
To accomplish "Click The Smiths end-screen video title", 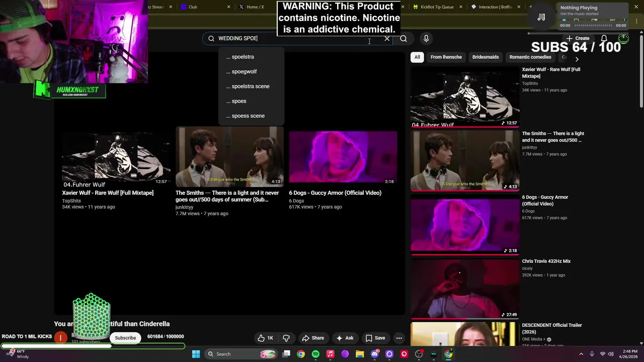I will (x=227, y=196).
